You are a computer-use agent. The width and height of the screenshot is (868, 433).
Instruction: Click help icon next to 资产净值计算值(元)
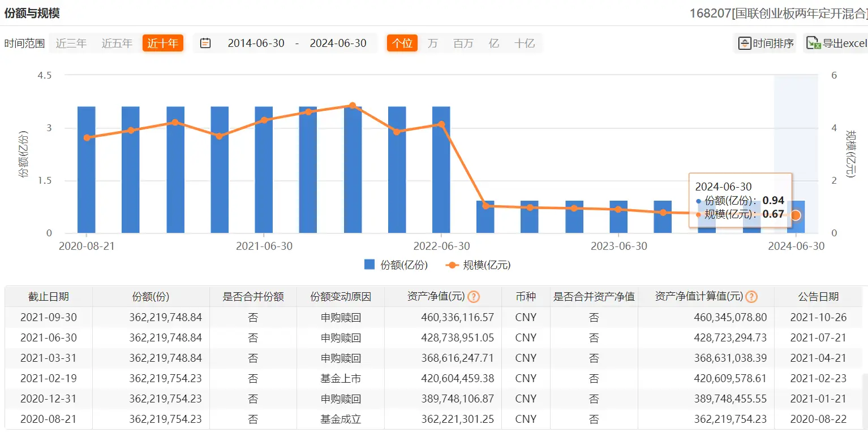pos(751,297)
